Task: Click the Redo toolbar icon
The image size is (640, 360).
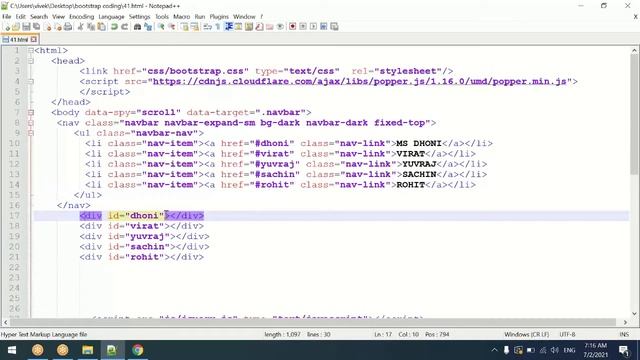Action: [x=124, y=27]
